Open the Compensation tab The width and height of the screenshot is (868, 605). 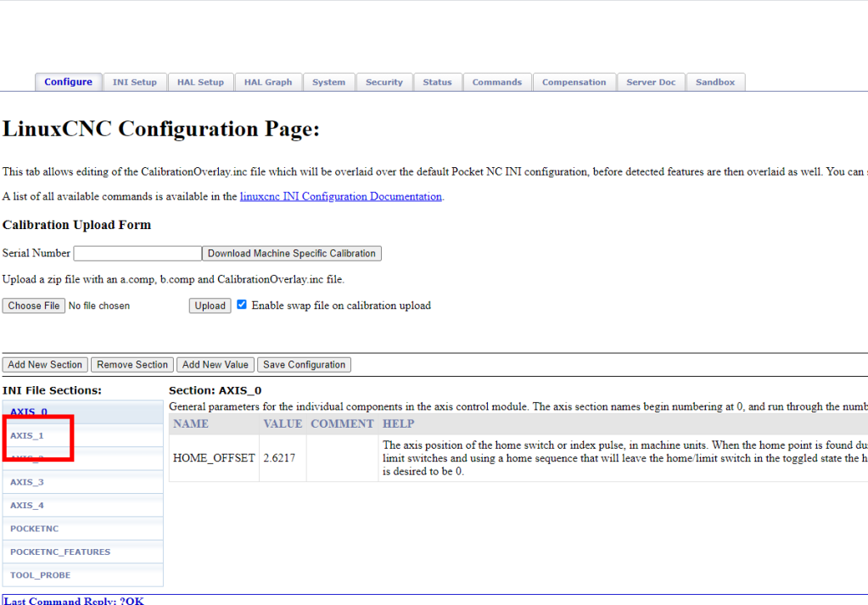[x=574, y=82]
